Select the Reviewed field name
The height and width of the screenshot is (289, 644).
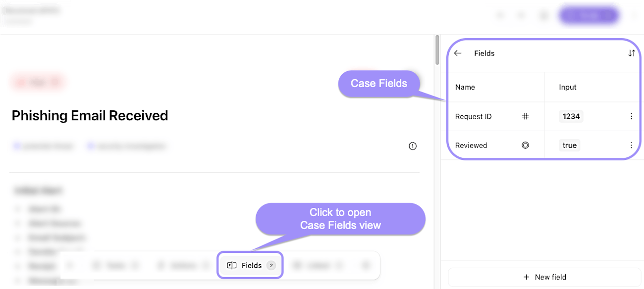point(471,145)
